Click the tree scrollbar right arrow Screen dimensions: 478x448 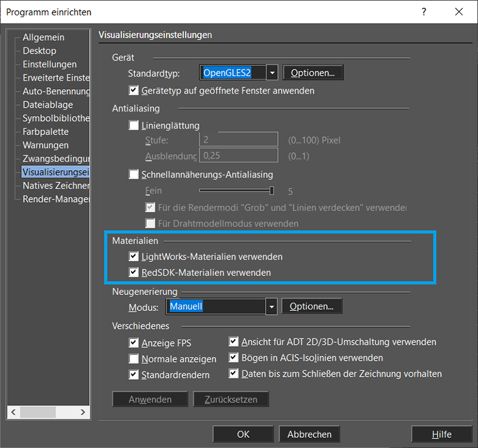[83, 412]
